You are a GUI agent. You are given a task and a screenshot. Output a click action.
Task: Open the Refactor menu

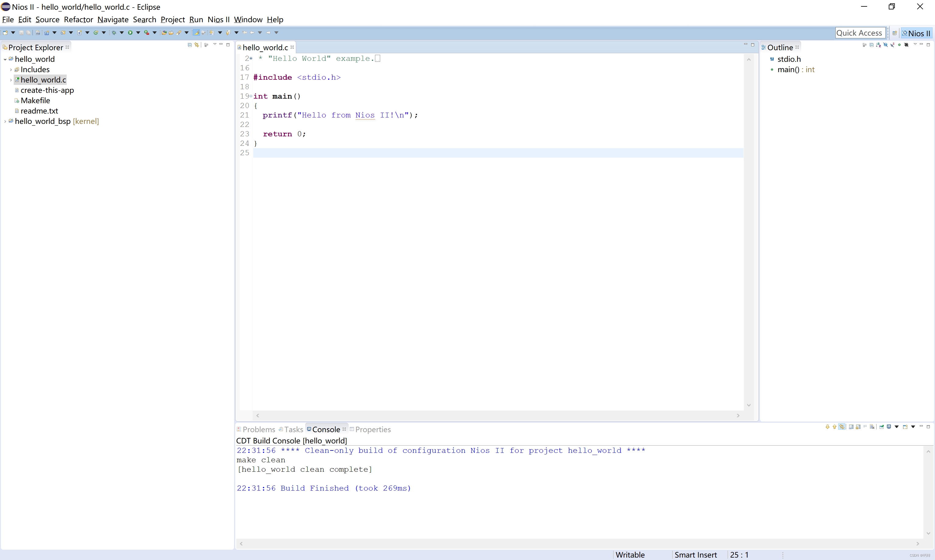[78, 19]
